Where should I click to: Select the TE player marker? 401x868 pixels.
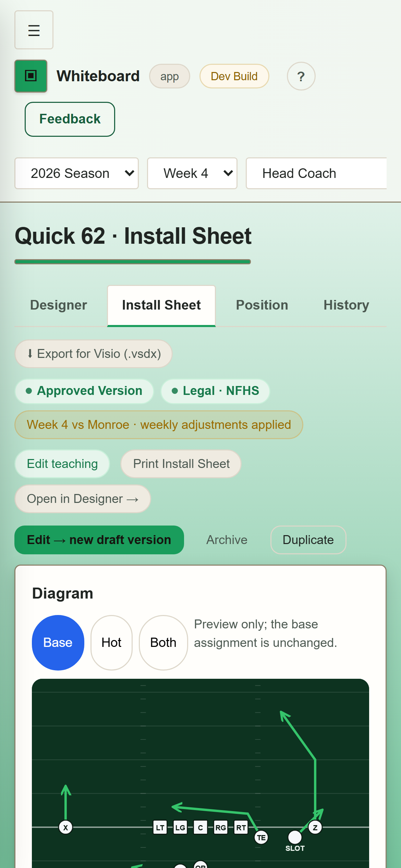pyautogui.click(x=261, y=837)
